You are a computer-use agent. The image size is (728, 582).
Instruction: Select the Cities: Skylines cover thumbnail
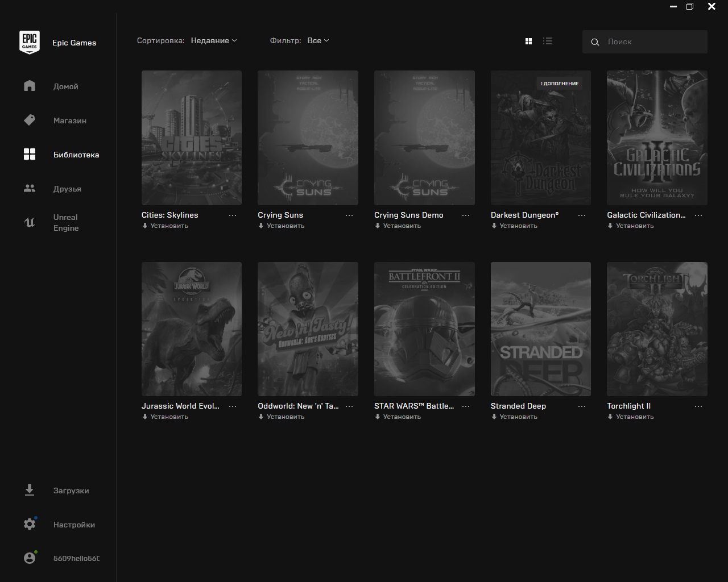(192, 138)
